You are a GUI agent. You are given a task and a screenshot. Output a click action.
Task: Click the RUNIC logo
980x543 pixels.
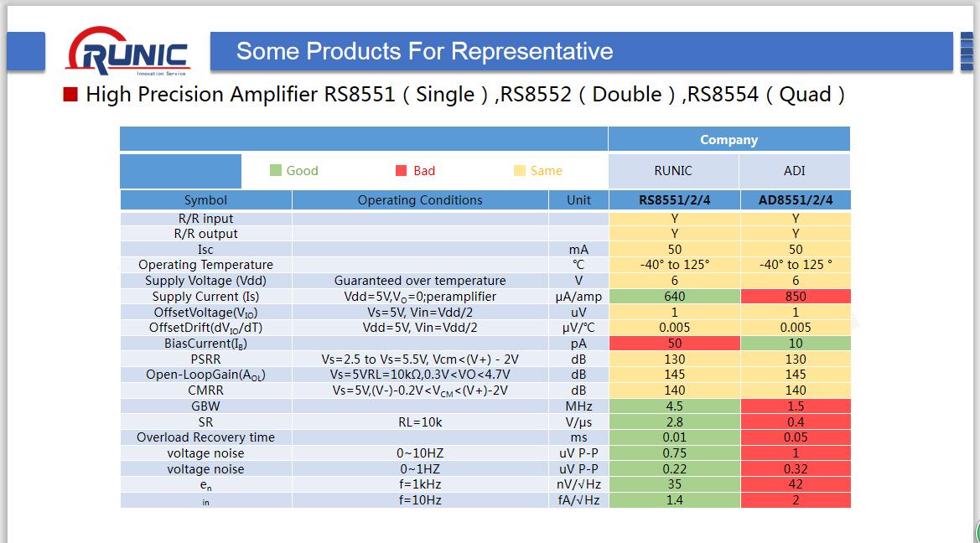[x=127, y=51]
